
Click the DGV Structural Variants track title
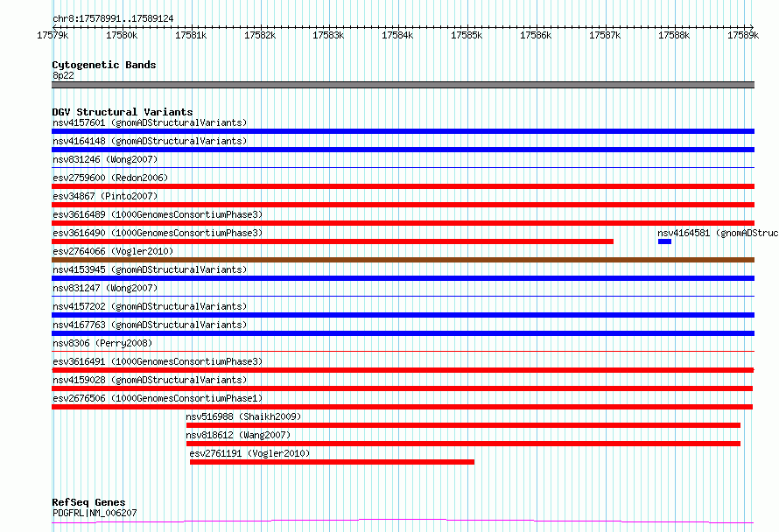click(x=123, y=112)
